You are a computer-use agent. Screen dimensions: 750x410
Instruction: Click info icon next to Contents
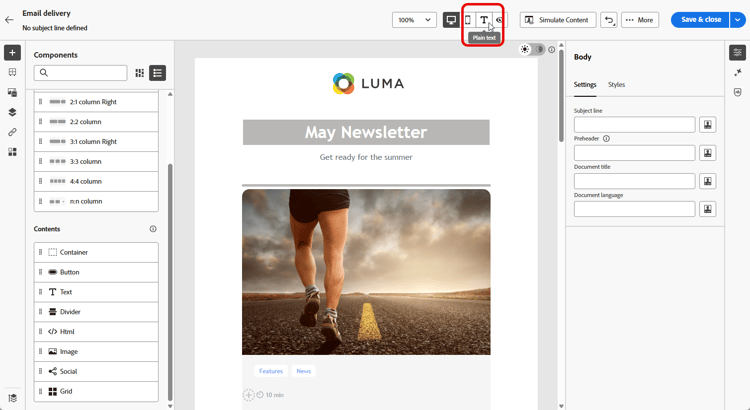[x=153, y=229]
